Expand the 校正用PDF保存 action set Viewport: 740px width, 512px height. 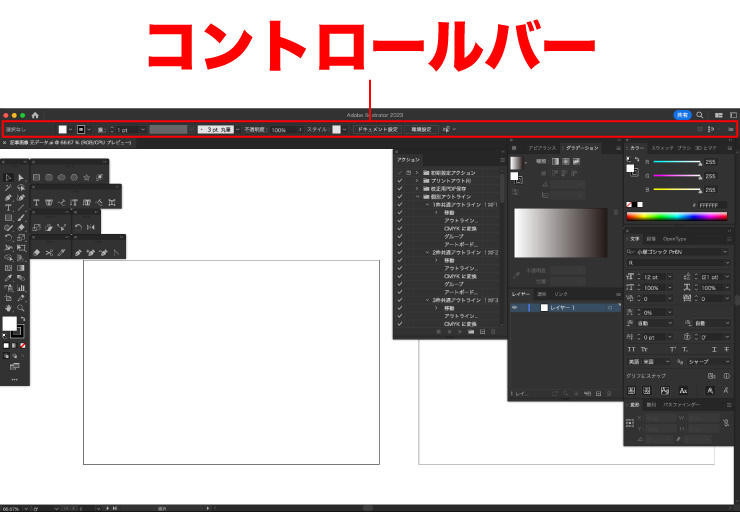click(x=417, y=189)
